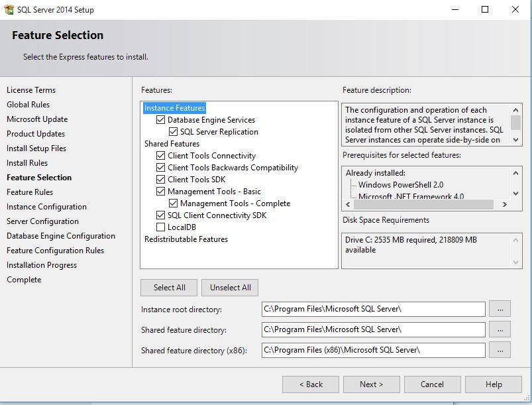Click Feature Rules step in sidebar
This screenshot has width=532, height=405.
(x=30, y=192)
